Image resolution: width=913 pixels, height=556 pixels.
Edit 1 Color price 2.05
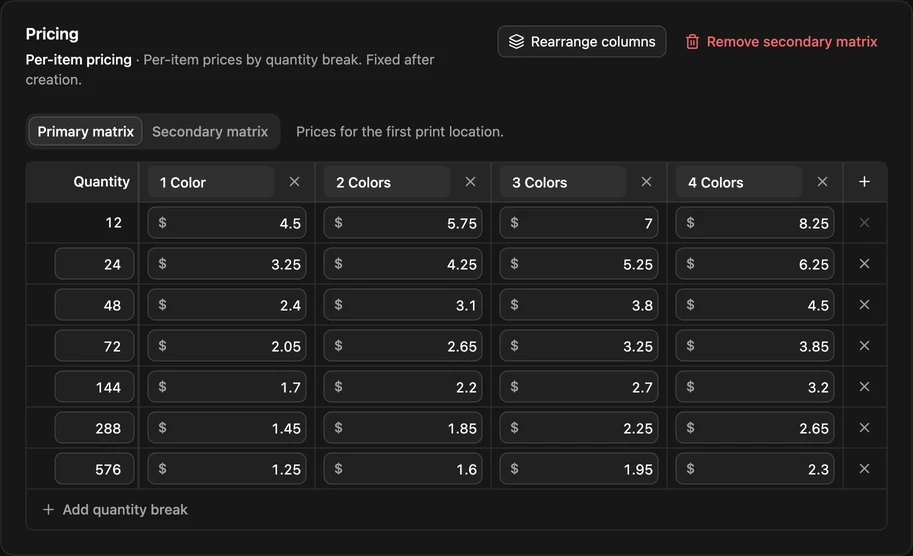[x=227, y=346]
